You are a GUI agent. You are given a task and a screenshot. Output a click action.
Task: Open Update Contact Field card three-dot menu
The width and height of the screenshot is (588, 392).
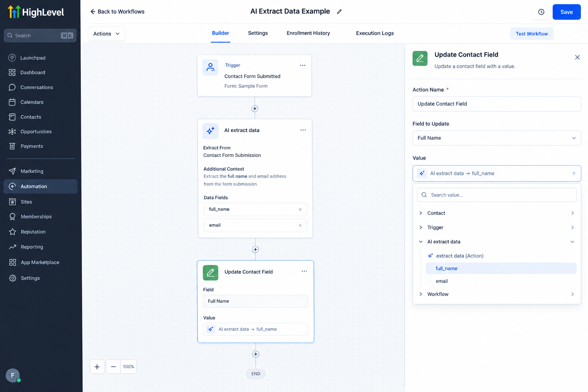[x=304, y=271]
